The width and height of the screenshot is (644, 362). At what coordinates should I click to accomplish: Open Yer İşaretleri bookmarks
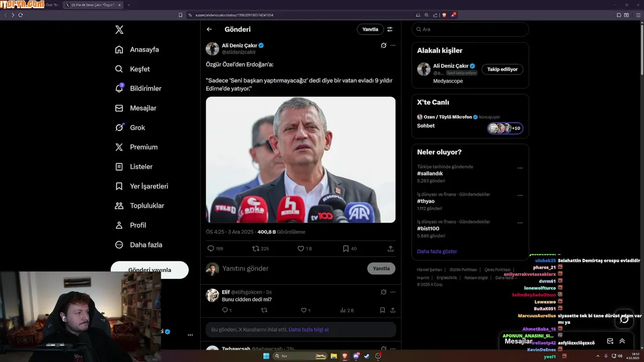pyautogui.click(x=142, y=186)
